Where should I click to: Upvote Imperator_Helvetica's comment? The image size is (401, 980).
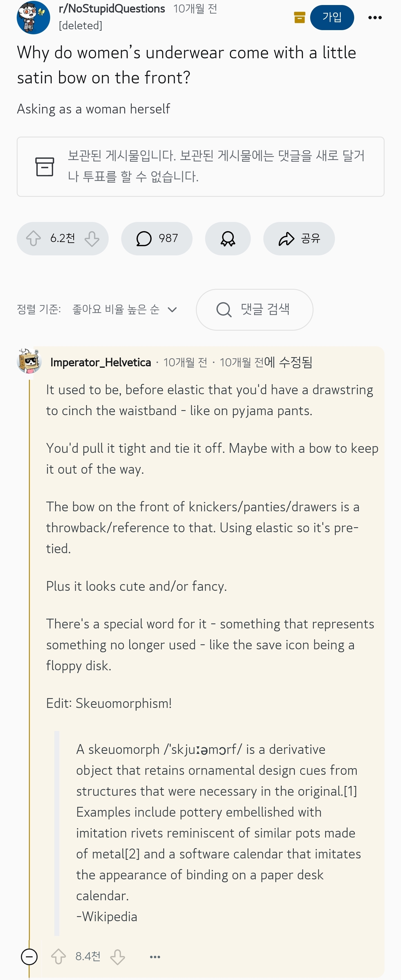pos(59,957)
